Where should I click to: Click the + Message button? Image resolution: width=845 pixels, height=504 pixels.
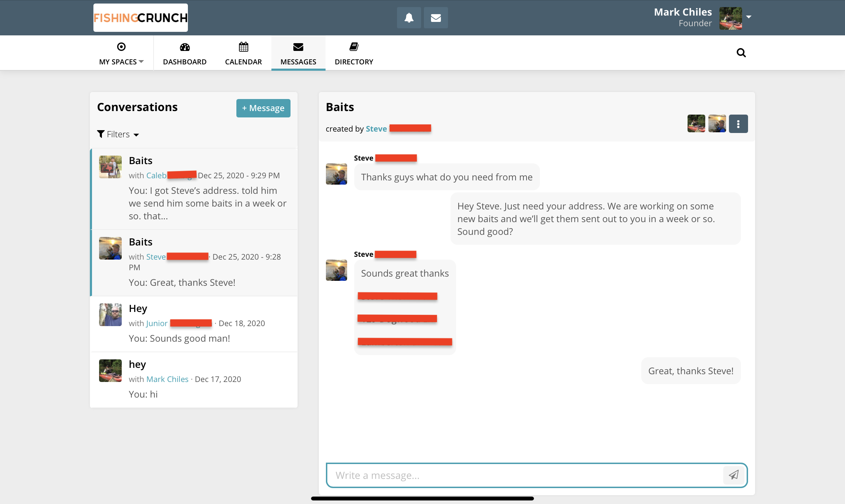coord(263,108)
